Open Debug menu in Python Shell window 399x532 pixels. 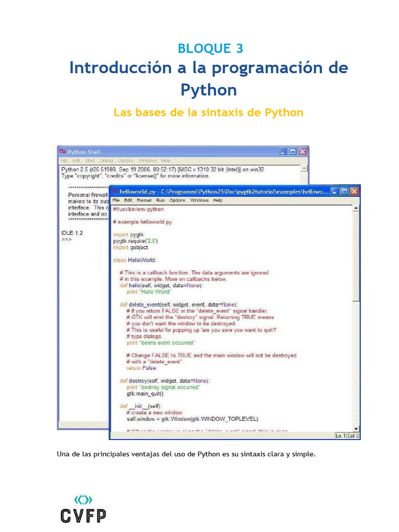coord(106,161)
